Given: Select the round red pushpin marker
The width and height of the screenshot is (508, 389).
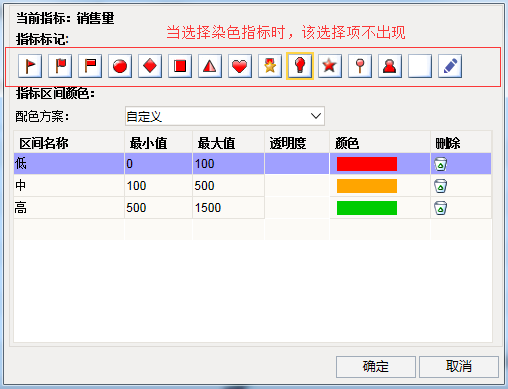Looking at the screenshot, I should (x=360, y=66).
